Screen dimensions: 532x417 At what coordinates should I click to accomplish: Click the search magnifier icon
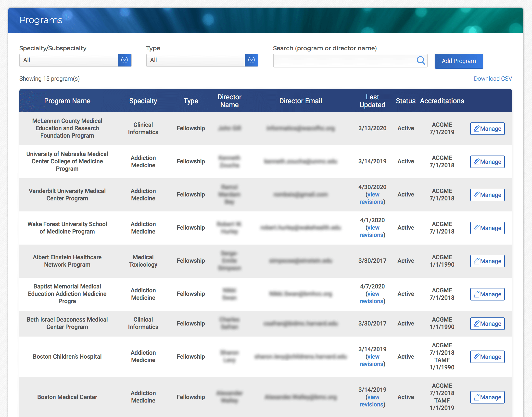421,60
